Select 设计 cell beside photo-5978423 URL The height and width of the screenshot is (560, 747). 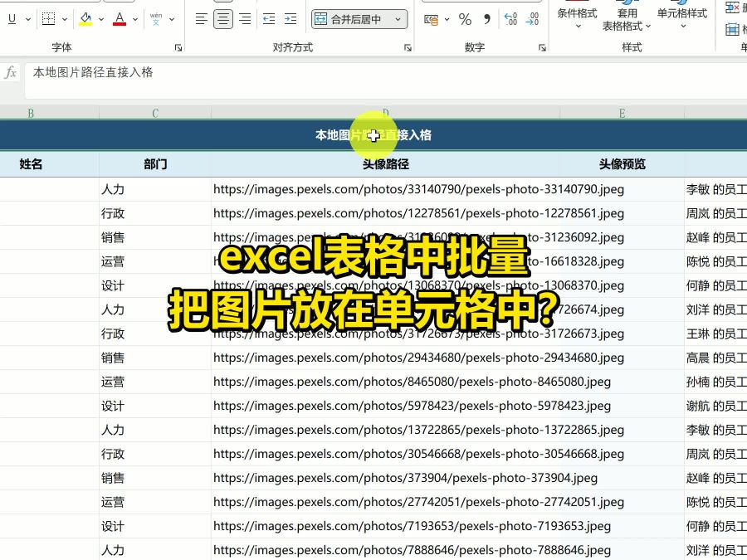pyautogui.click(x=155, y=406)
